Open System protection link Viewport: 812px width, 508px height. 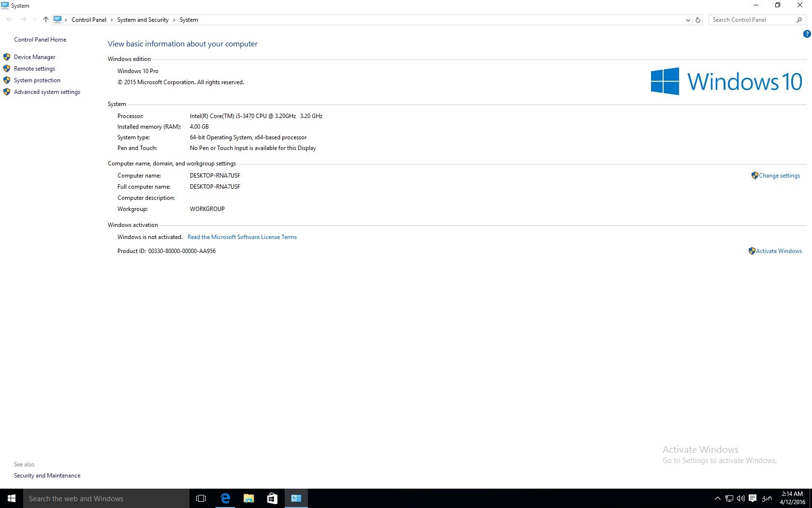click(x=37, y=80)
